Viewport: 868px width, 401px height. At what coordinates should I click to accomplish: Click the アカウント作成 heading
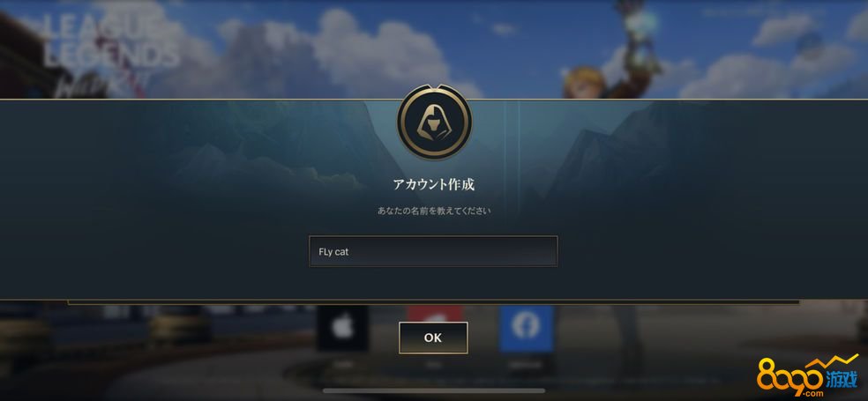pyautogui.click(x=433, y=185)
